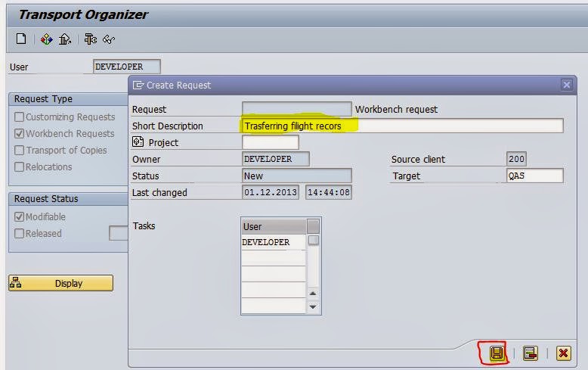This screenshot has width=588, height=370.
Task: Close the Create Request dialog
Action: click(x=566, y=85)
